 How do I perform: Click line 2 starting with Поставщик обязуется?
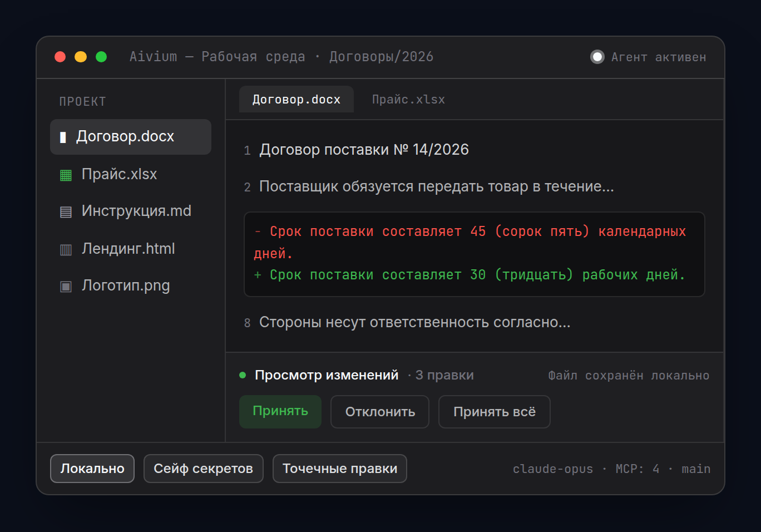pyautogui.click(x=429, y=186)
